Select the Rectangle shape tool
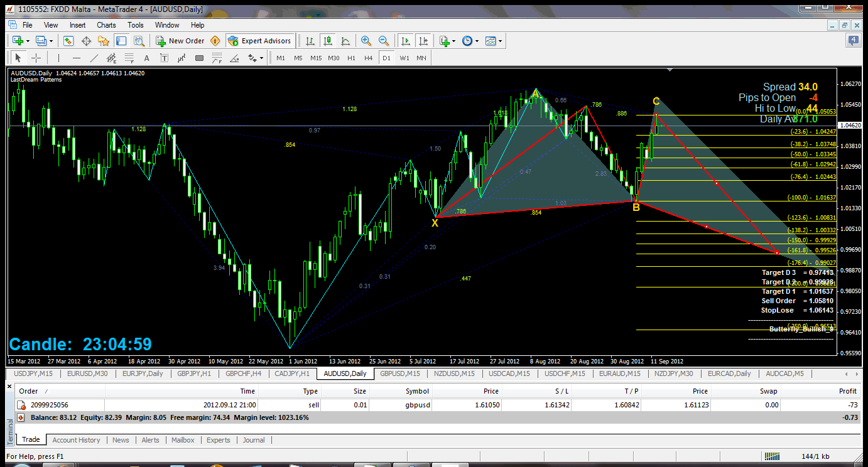The image size is (868, 467). (199, 58)
